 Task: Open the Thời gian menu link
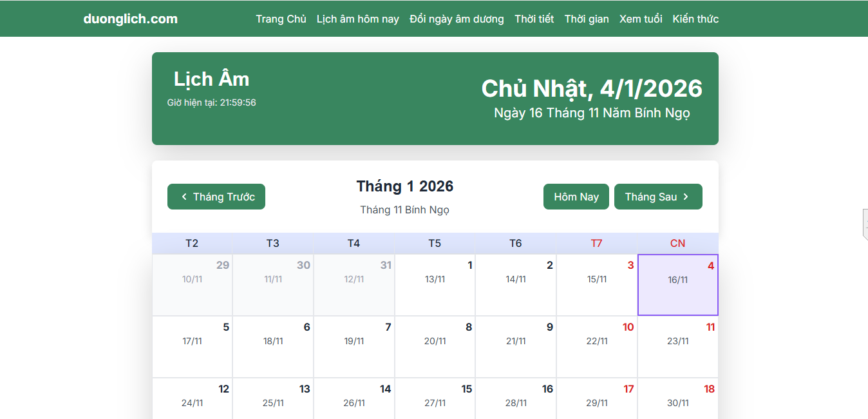click(x=587, y=19)
